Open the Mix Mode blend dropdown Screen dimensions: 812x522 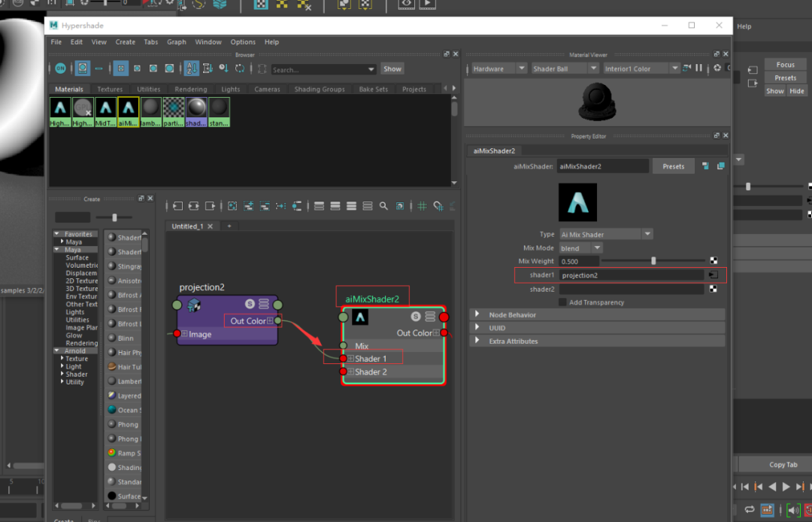coord(580,248)
